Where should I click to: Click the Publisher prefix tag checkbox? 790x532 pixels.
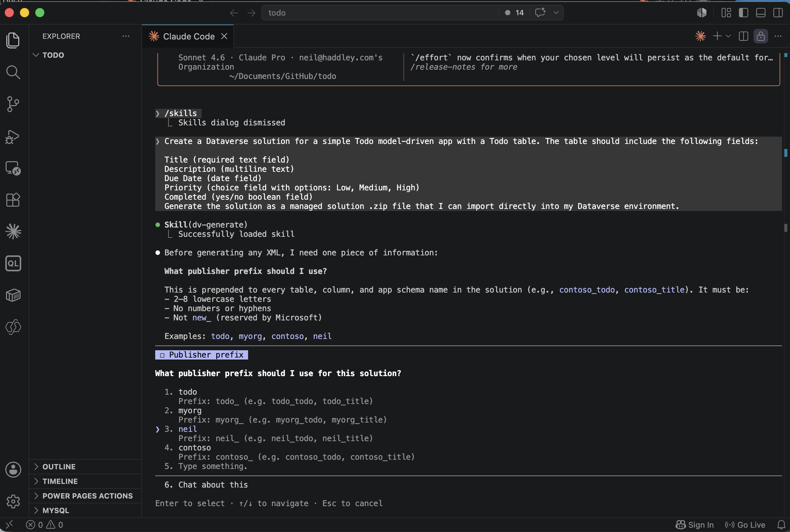coord(162,355)
